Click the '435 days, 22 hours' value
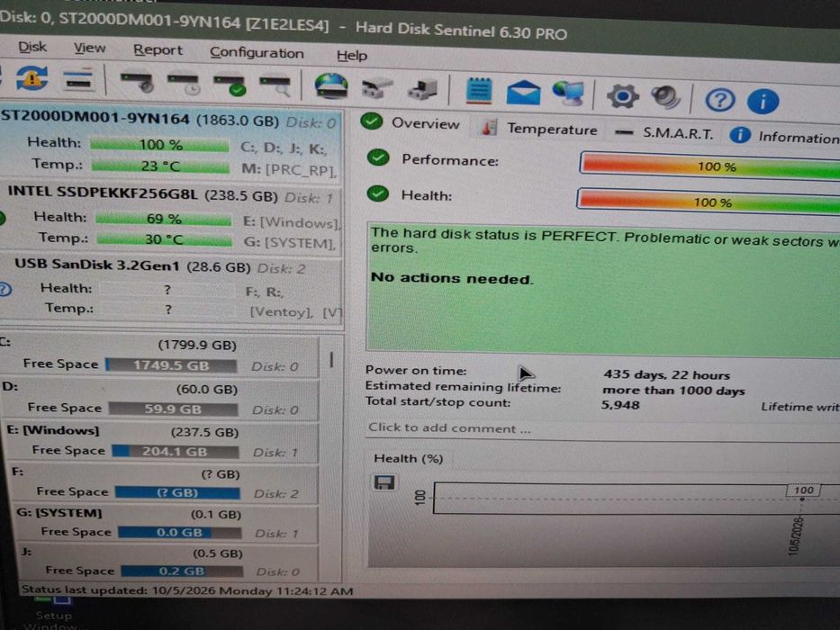Viewport: 840px width, 630px height. 666,374
